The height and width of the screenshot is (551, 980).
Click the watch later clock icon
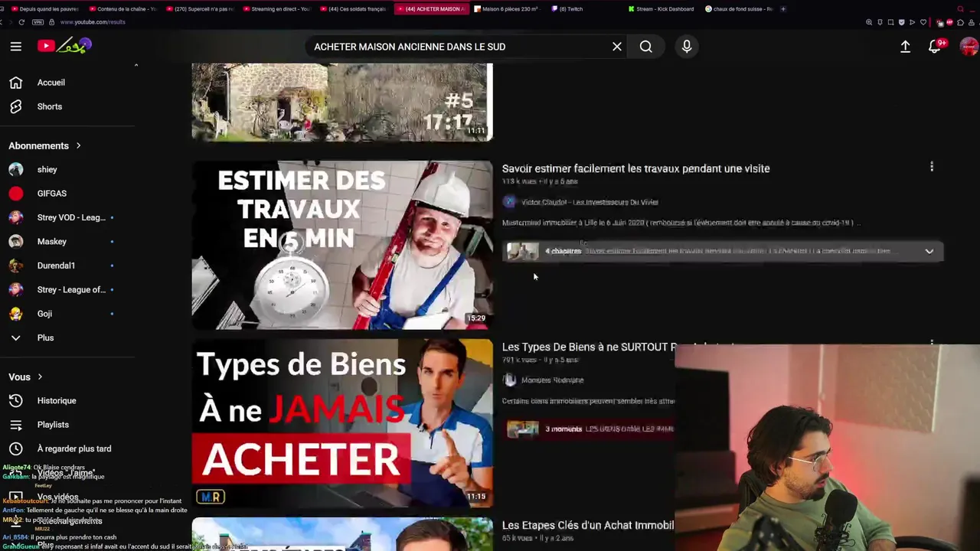click(15, 448)
